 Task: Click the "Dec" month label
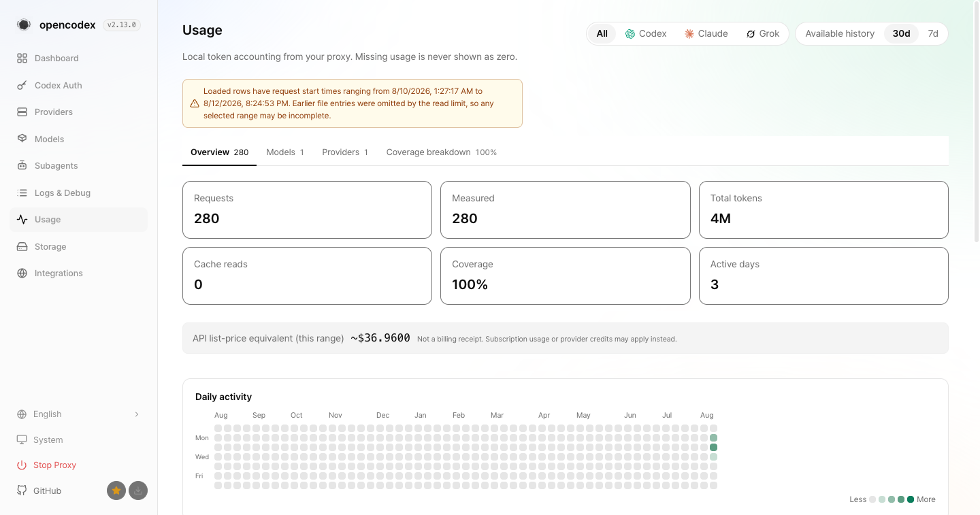pos(382,415)
